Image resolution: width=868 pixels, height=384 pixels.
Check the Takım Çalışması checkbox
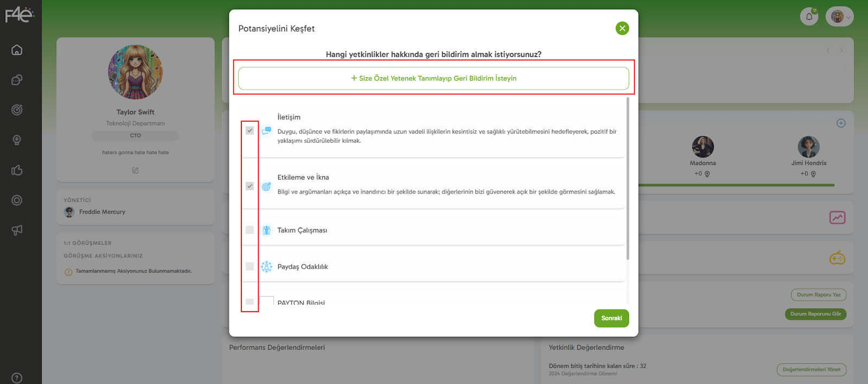click(x=250, y=230)
